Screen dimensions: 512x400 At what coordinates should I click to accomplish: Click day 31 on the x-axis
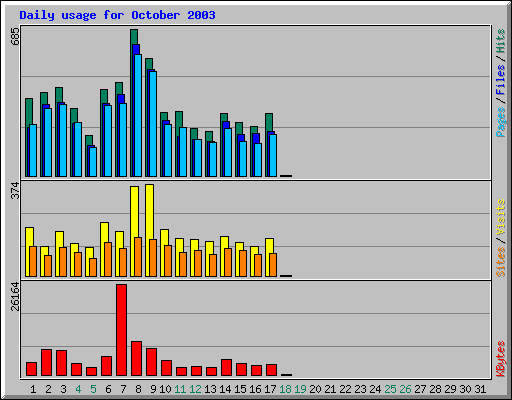point(480,389)
